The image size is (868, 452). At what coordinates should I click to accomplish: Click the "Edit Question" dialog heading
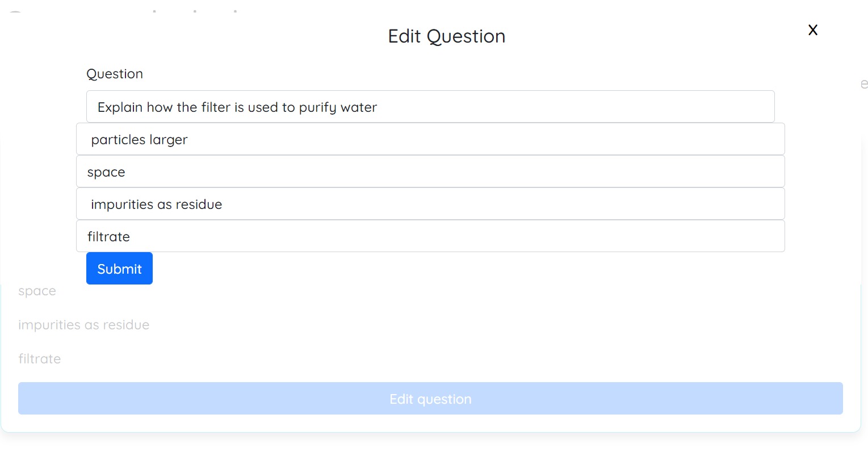point(447,36)
